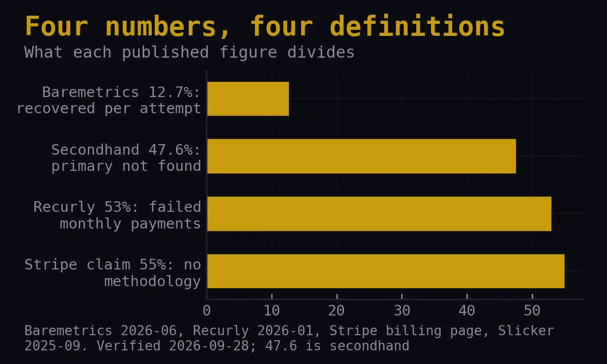The height and width of the screenshot is (364, 607).
Task: Click the x-axis tick label 0
Action: [207, 310]
